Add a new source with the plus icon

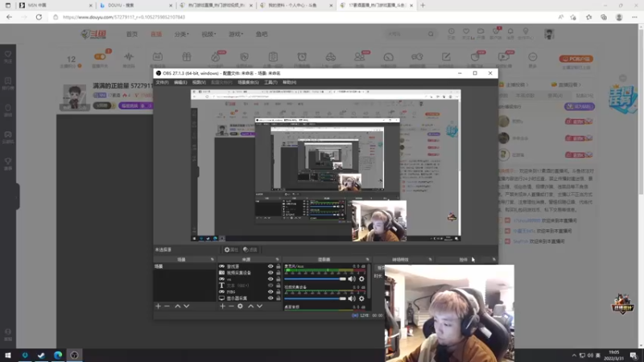click(222, 306)
